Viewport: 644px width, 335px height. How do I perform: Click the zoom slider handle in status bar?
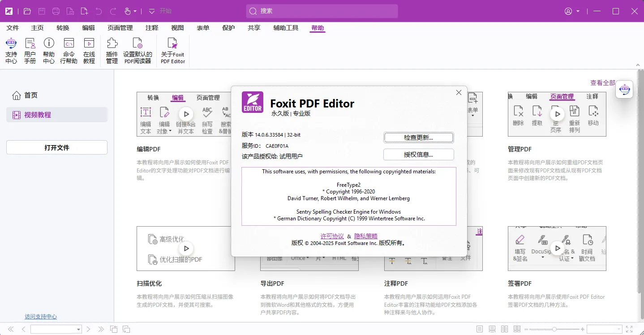coord(554,329)
